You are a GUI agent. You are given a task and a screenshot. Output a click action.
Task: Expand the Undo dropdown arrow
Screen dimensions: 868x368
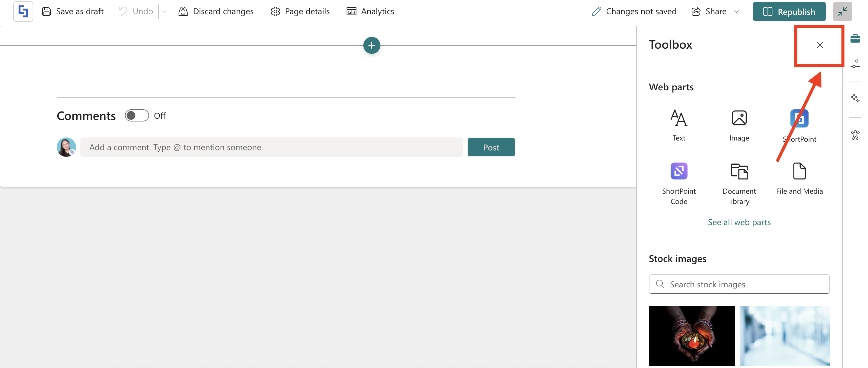(x=164, y=11)
